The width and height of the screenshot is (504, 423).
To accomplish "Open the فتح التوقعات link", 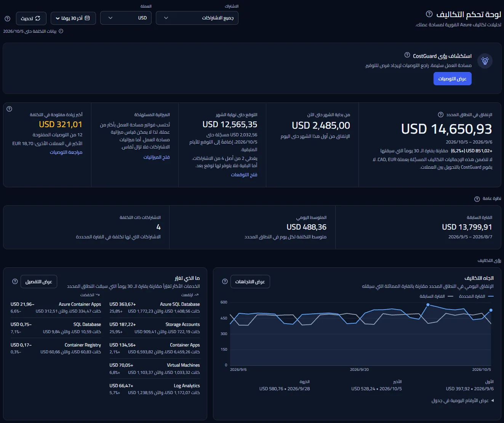I will pos(244,175).
